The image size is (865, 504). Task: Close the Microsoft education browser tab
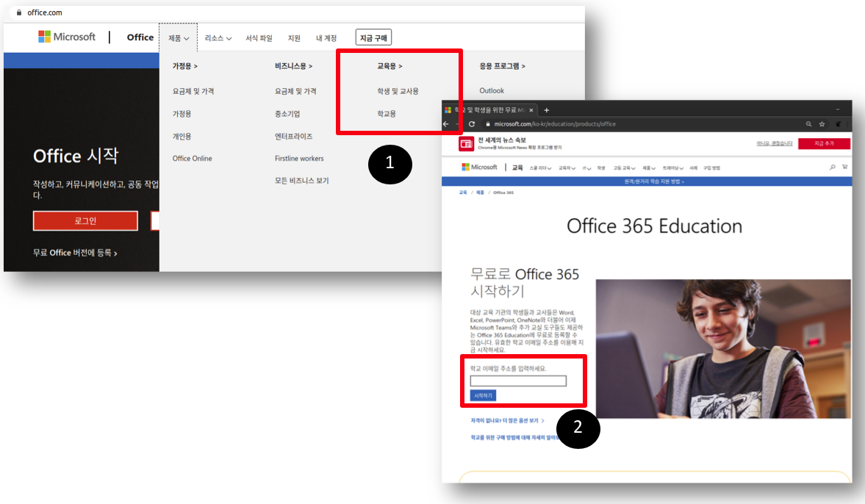(x=531, y=110)
